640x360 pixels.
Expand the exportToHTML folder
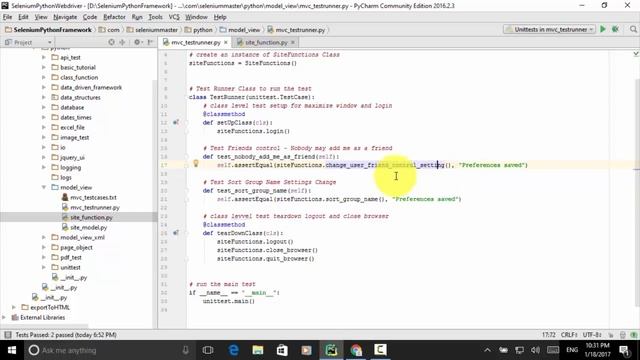pyautogui.click(x=14, y=307)
